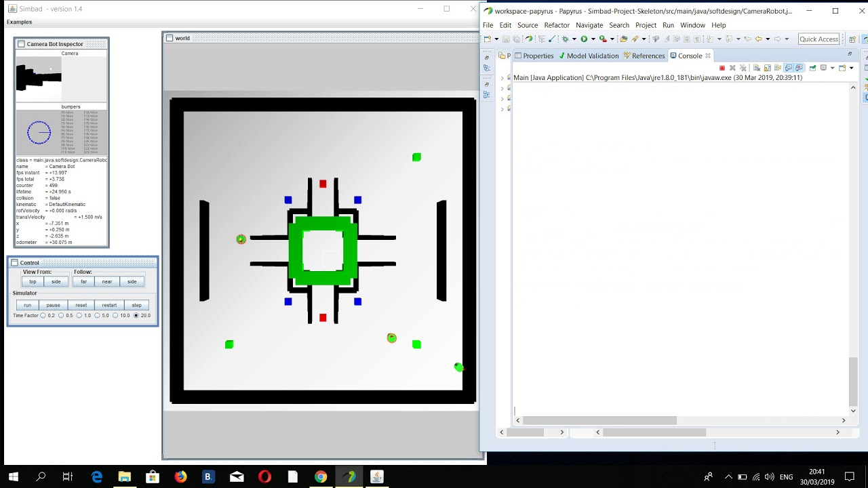Click the Clear Console icon
The width and height of the screenshot is (868, 488).
pyautogui.click(x=756, y=68)
